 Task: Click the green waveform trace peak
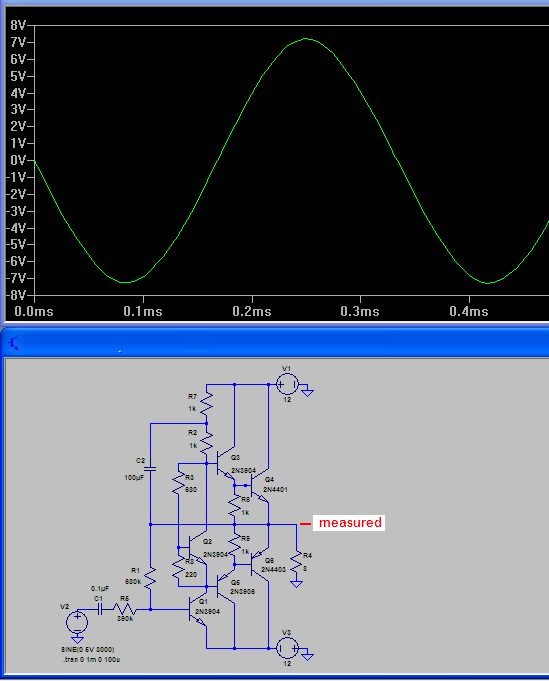(x=306, y=39)
